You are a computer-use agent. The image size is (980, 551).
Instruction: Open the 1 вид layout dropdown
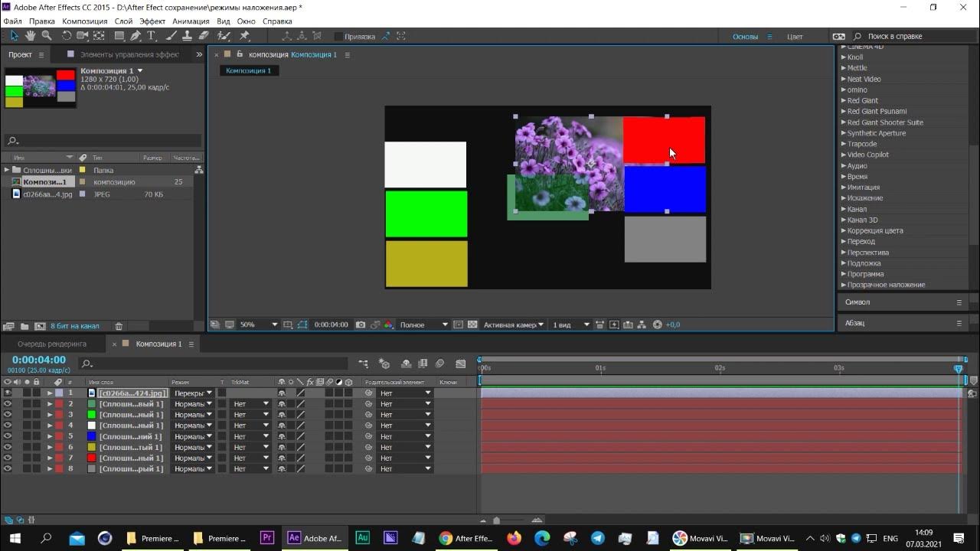coord(571,324)
